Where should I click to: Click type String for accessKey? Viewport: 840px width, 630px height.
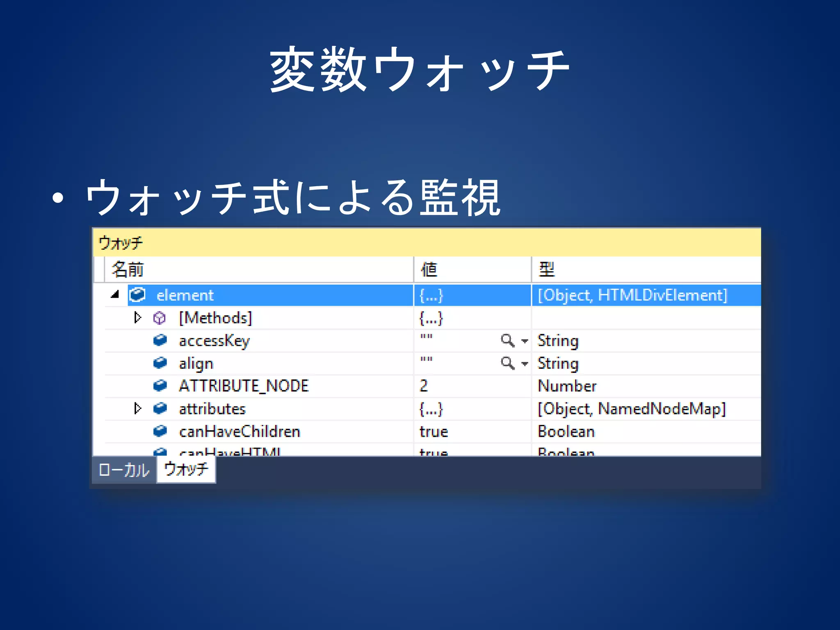(558, 341)
